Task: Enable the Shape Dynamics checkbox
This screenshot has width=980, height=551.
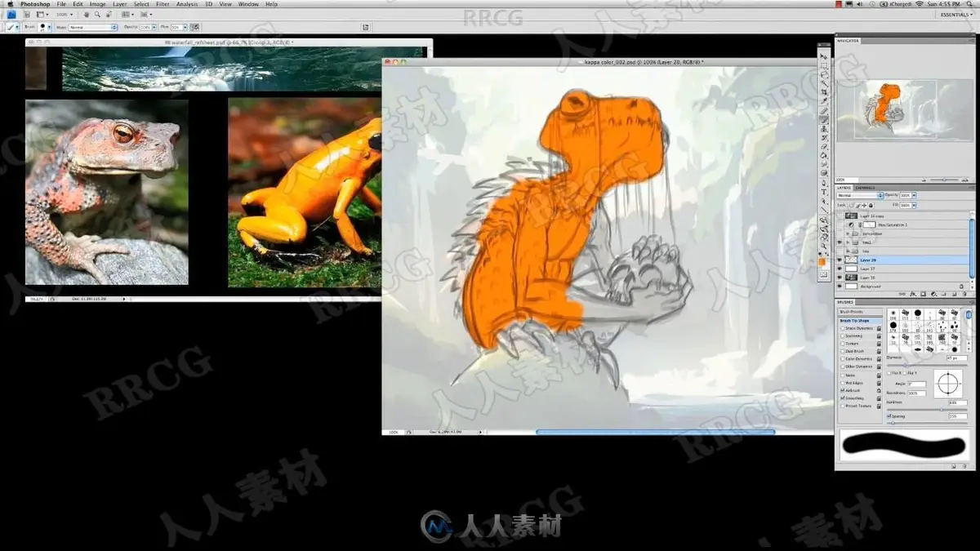Action: point(843,328)
